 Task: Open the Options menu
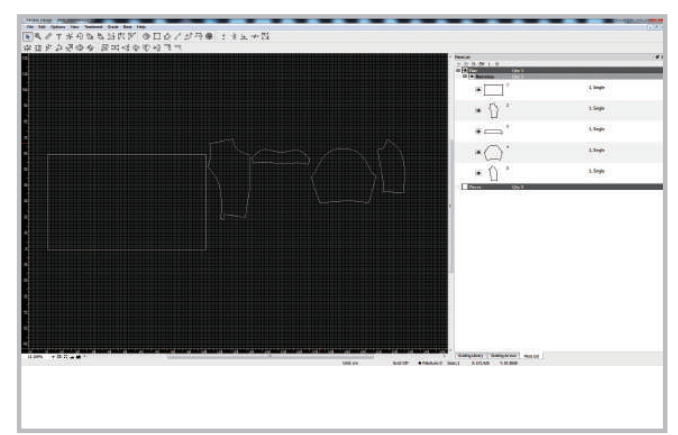[58, 27]
